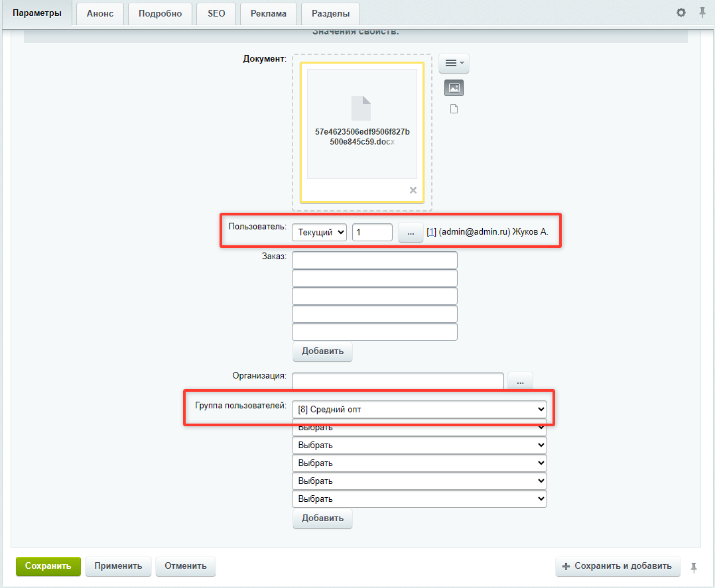
Task: Click the Добавить button under Заказ fields
Action: [x=322, y=351]
